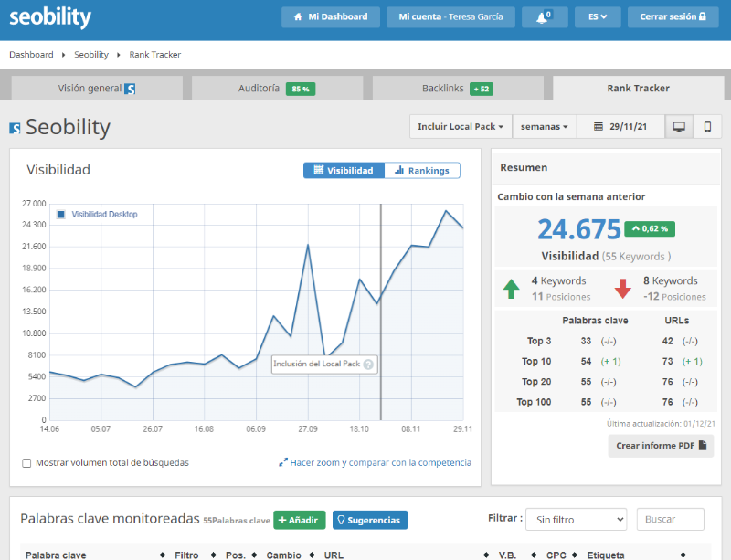Open the Sugerencias keyword suggestions
The width and height of the screenshot is (731, 560).
click(370, 520)
